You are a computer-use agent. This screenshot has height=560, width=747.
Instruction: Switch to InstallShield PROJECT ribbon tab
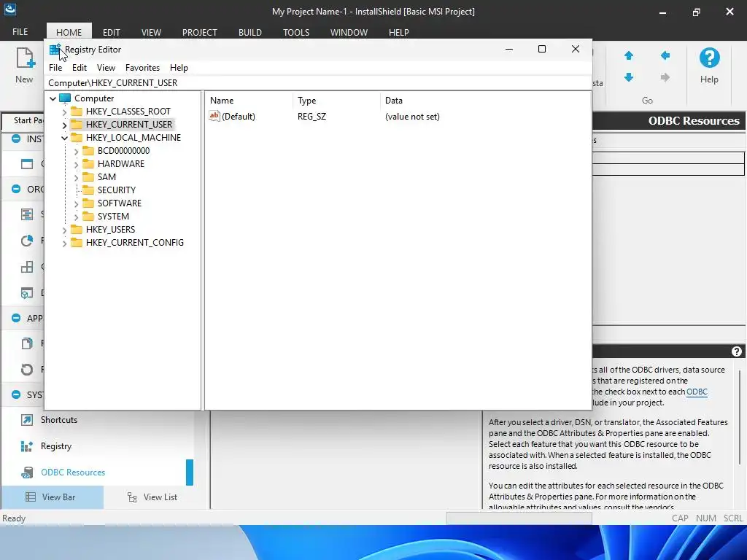click(200, 32)
